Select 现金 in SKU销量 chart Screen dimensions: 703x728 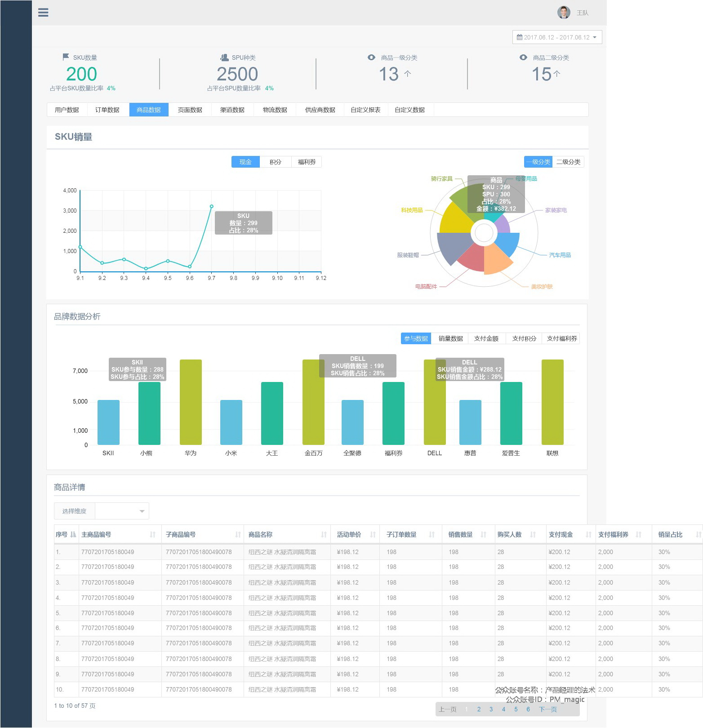pyautogui.click(x=245, y=162)
